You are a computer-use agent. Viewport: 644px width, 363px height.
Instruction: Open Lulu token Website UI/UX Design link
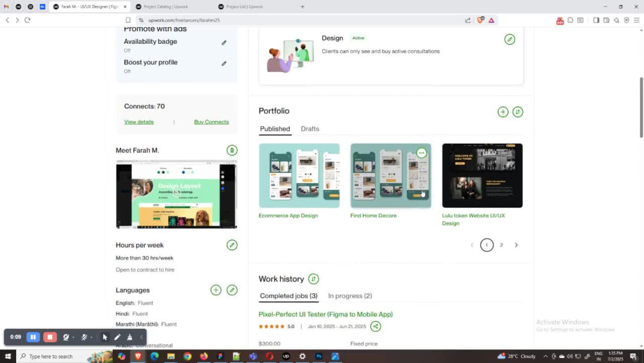[x=473, y=219]
